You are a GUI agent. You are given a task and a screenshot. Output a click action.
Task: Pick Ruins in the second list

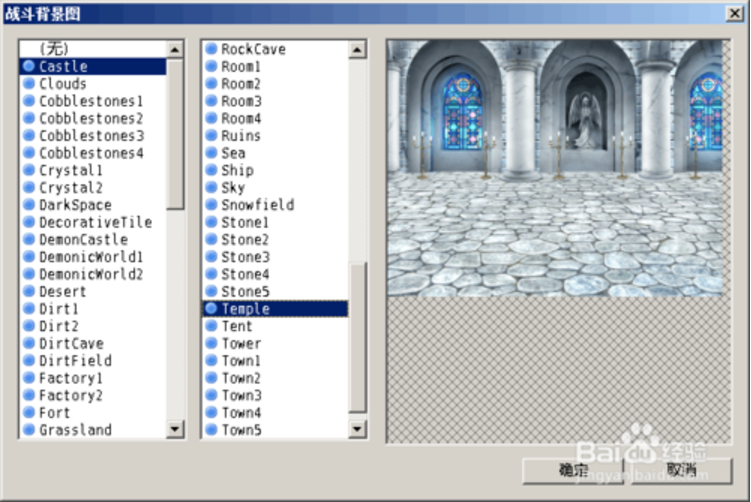[x=240, y=136]
